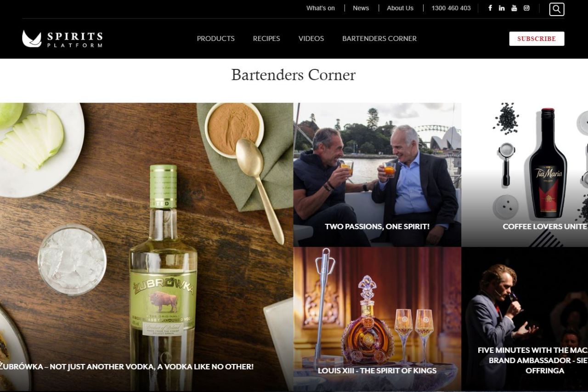Select Bartenders Corner in navigation
The width and height of the screenshot is (588, 392).
click(x=379, y=39)
